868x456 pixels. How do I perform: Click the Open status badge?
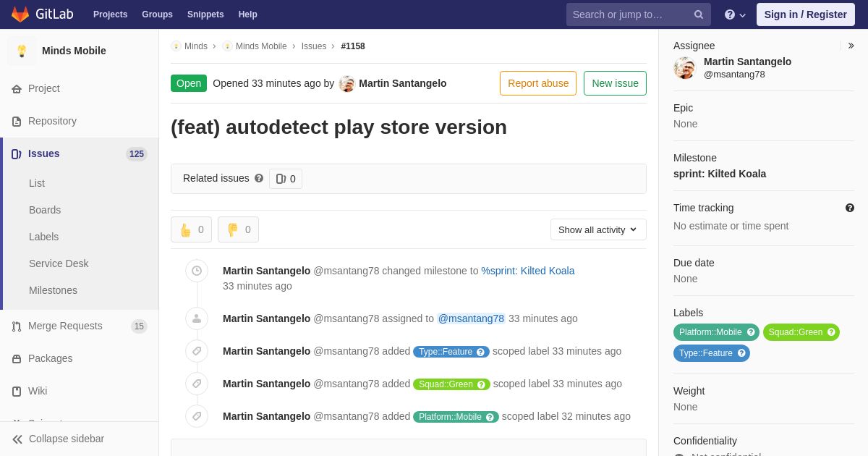[189, 83]
